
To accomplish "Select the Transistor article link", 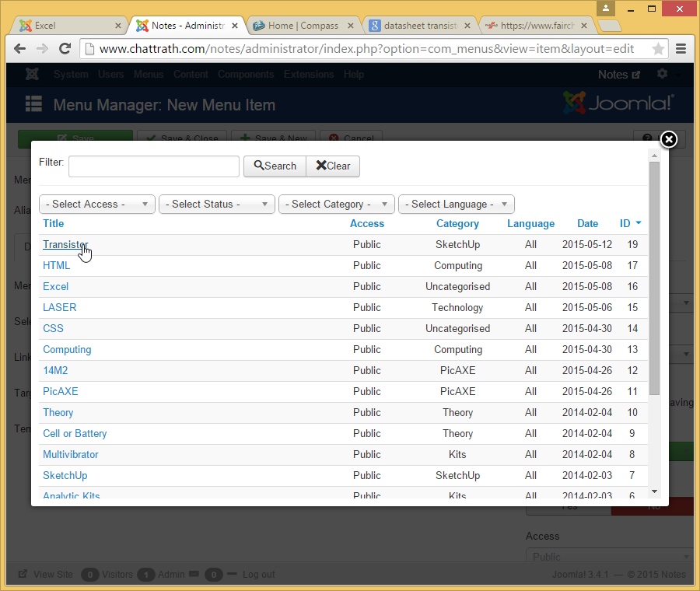I will [65, 244].
